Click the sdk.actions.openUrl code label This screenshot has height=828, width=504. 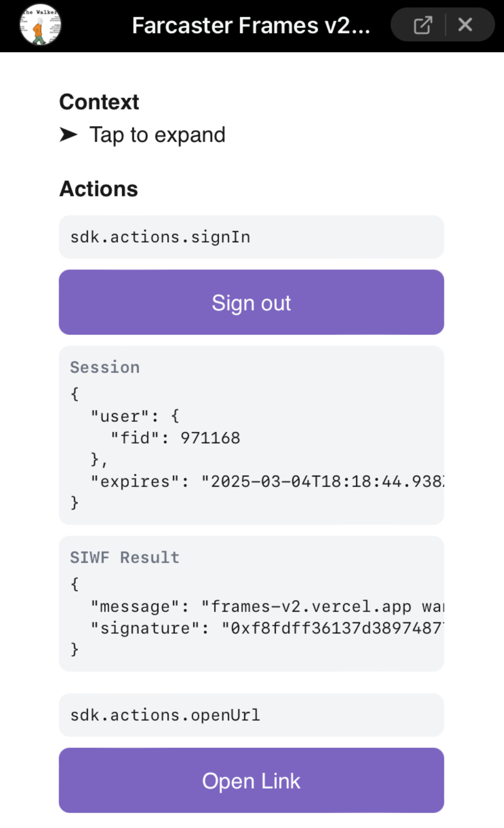click(x=165, y=715)
